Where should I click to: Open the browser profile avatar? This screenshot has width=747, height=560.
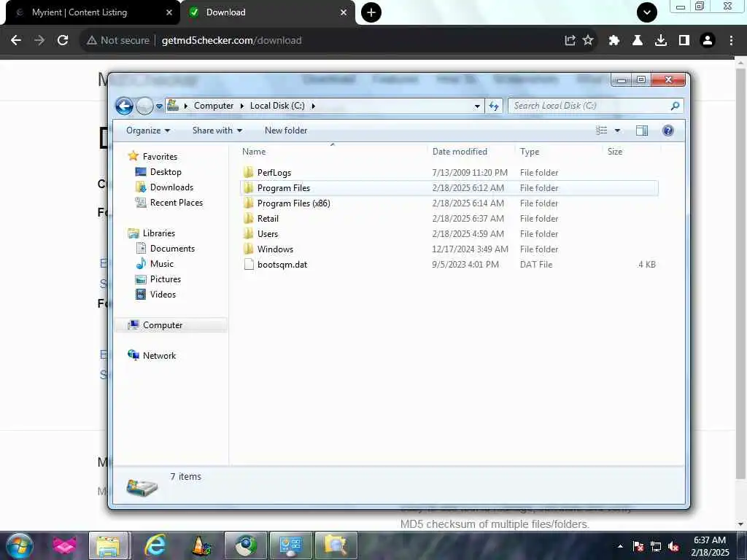coord(708,41)
